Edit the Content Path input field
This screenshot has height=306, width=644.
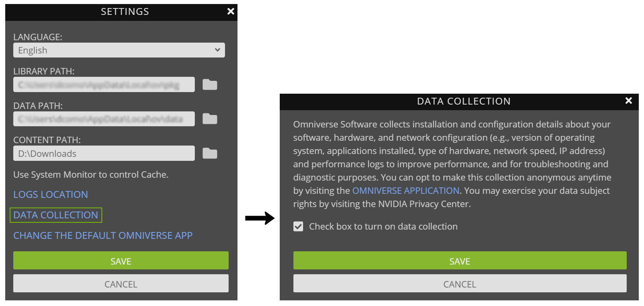[x=104, y=153]
